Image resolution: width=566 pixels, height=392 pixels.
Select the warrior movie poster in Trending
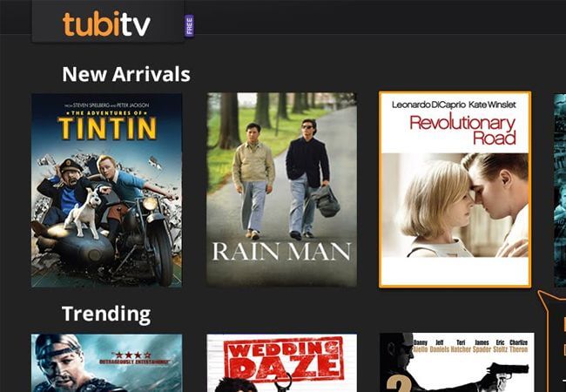106,362
